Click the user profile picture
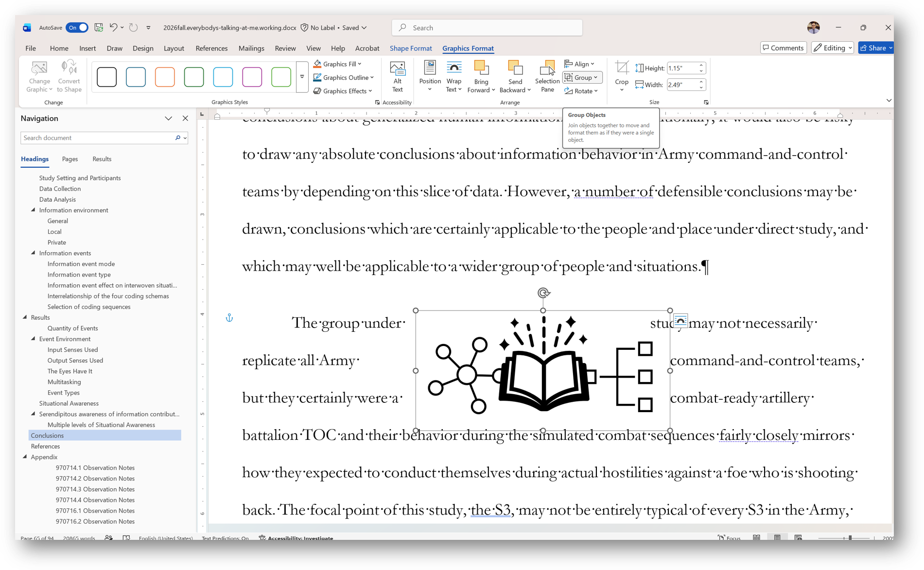This screenshot has width=924, height=570. pyautogui.click(x=813, y=28)
